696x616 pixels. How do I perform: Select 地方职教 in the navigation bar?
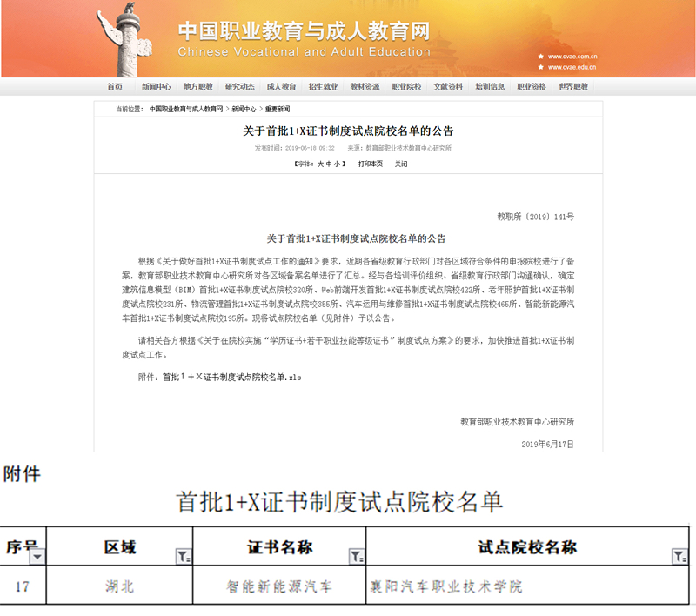197,87
